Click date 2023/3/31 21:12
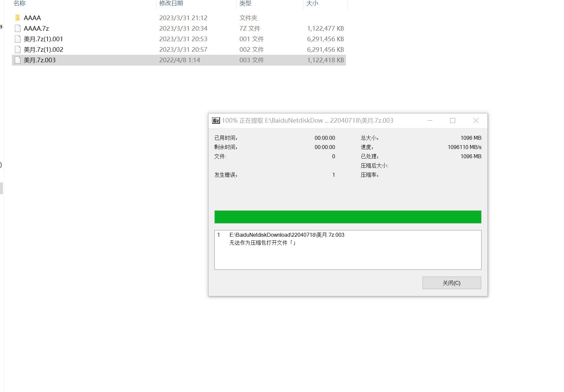564x392 pixels. [183, 18]
